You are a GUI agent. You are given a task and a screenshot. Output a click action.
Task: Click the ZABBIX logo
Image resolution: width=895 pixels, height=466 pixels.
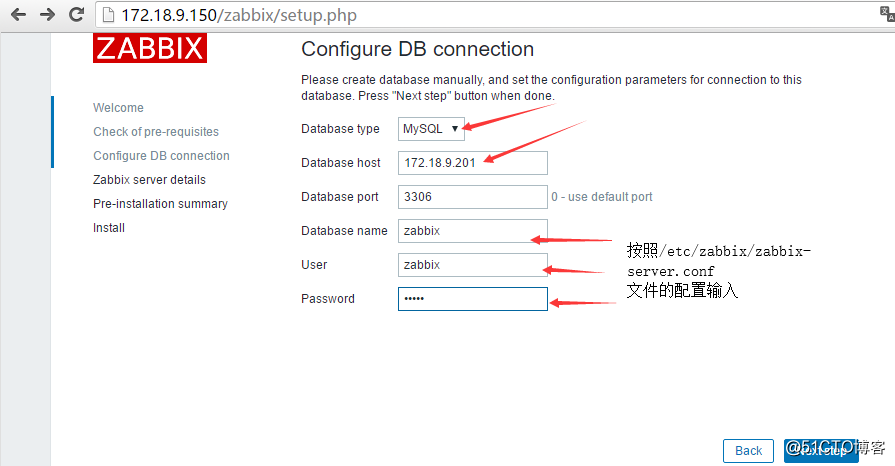tap(150, 47)
